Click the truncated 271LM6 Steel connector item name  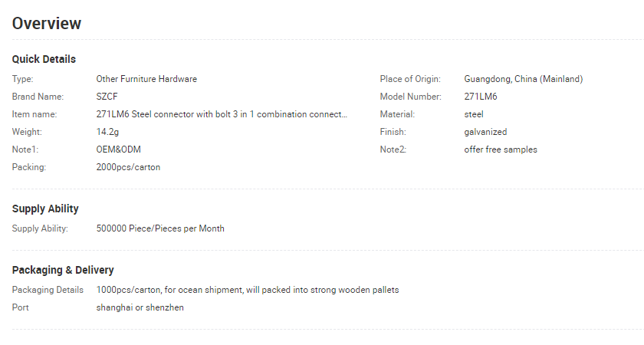click(x=222, y=114)
